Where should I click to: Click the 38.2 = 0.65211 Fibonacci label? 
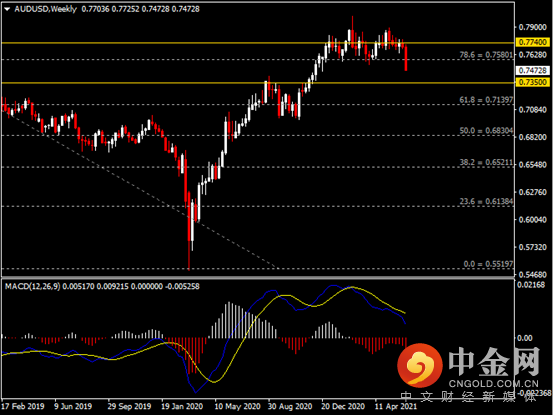point(486,162)
